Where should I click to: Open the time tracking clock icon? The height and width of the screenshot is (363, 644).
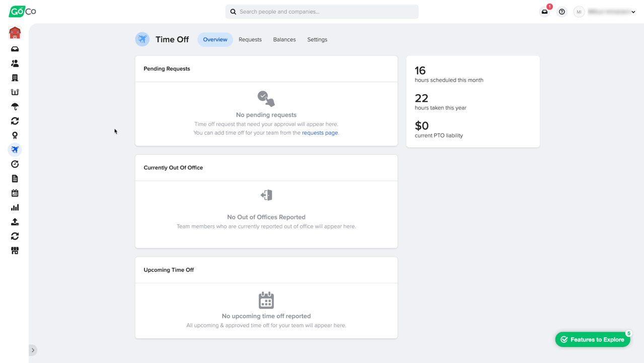15,164
